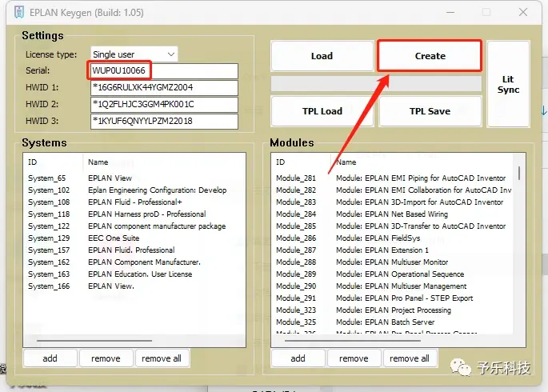Select Module_288 Multiuser Monitor row
The image size is (548, 392).
click(x=393, y=262)
